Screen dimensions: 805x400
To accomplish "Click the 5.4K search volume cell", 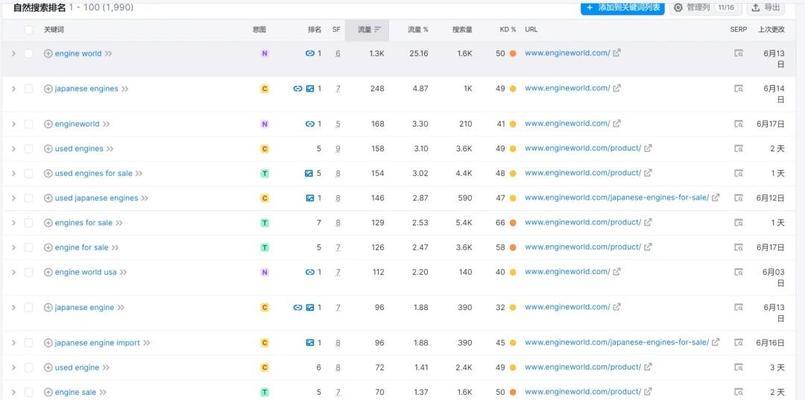I will 464,223.
